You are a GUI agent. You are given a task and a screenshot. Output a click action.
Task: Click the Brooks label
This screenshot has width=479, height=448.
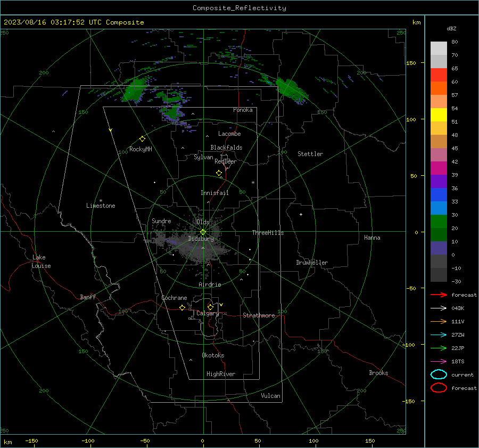tap(378, 373)
